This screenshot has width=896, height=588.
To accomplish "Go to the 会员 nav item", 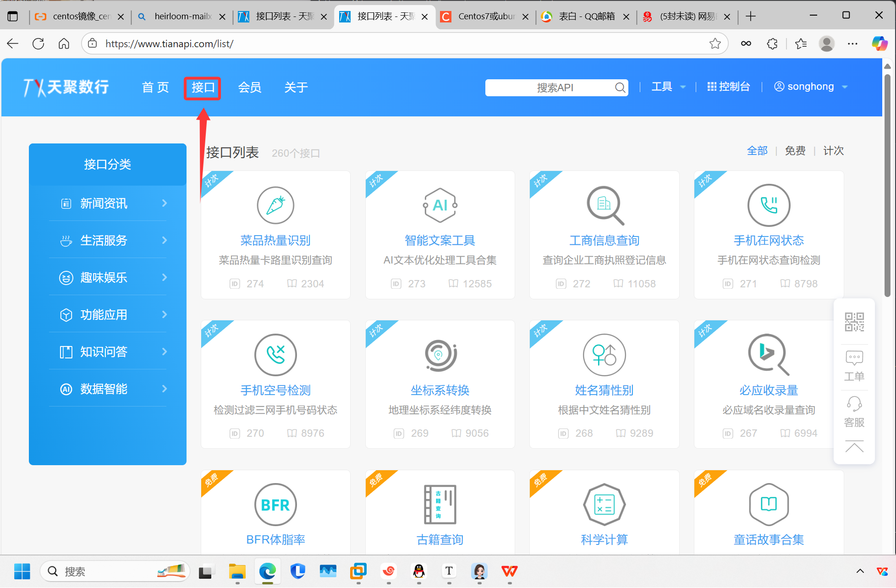I will (x=250, y=87).
